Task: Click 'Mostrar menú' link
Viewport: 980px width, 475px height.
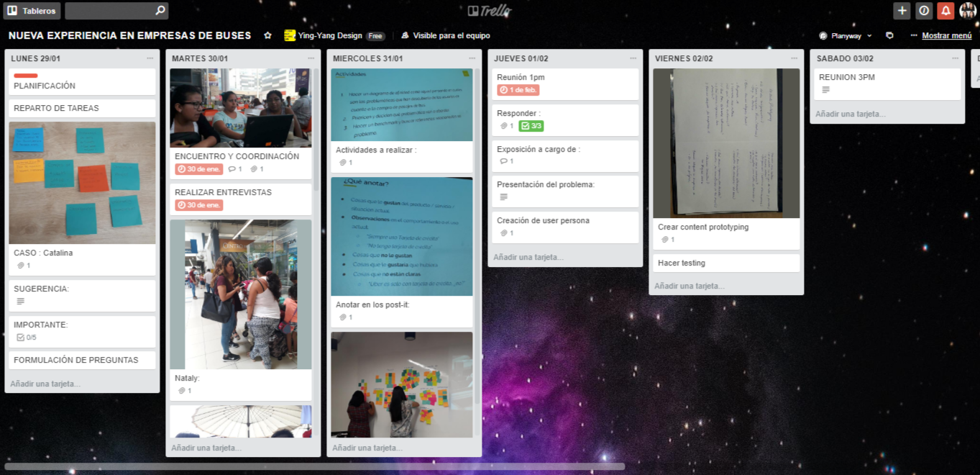Action: click(946, 35)
